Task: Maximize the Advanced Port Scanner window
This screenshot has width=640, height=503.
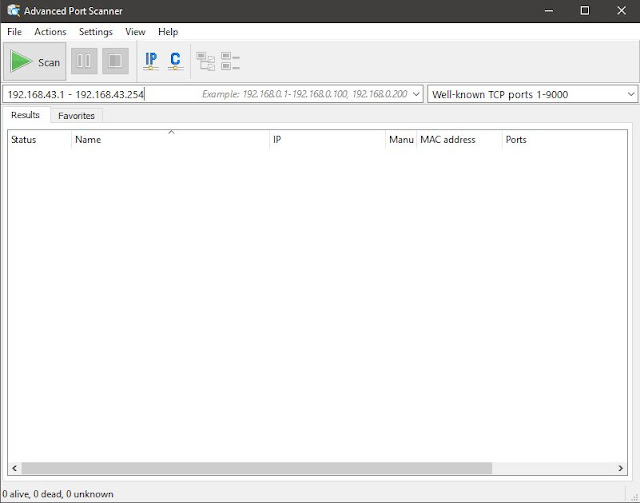Action: pyautogui.click(x=585, y=11)
